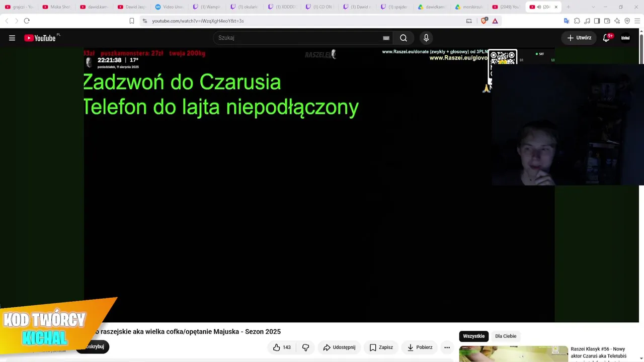
Task: Go back in browser history
Action: click(7, 21)
